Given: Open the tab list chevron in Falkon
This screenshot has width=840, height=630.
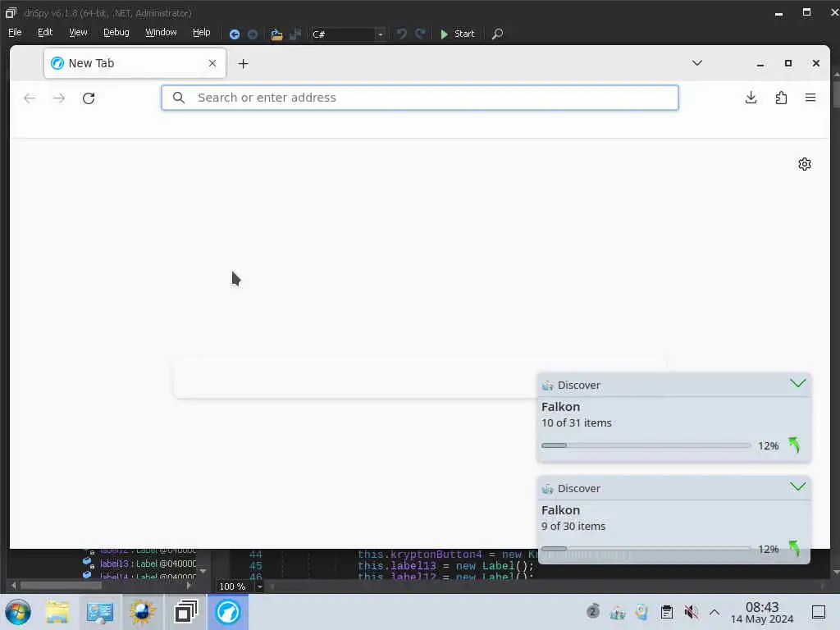Looking at the screenshot, I should point(696,63).
